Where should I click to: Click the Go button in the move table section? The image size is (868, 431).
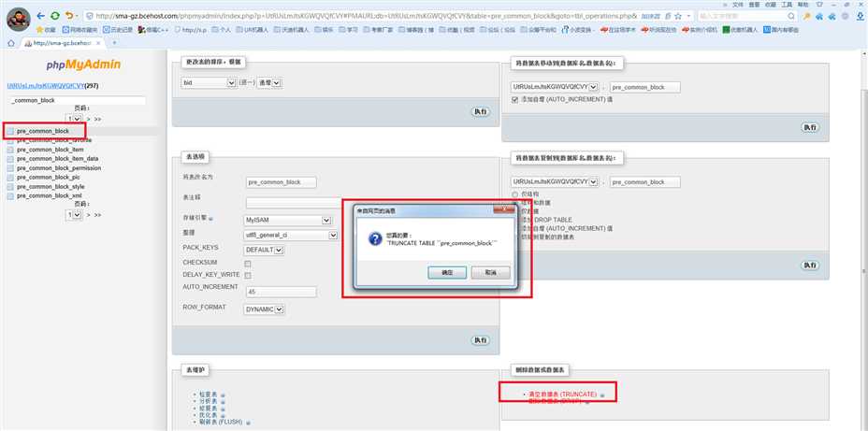pyautogui.click(x=810, y=127)
